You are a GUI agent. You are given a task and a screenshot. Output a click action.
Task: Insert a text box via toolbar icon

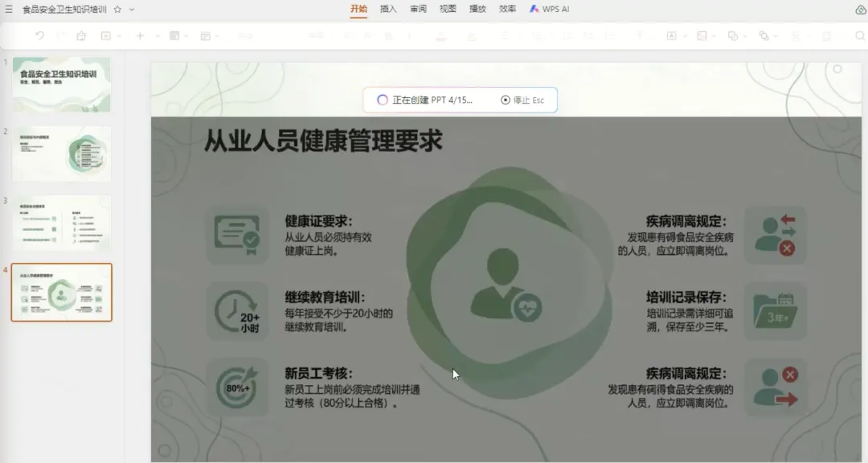[x=671, y=36]
